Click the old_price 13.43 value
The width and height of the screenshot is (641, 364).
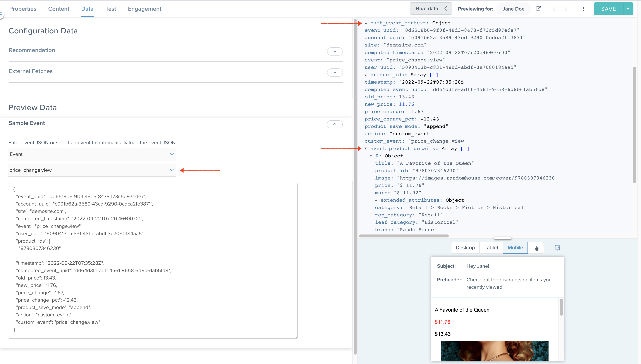coord(406,97)
